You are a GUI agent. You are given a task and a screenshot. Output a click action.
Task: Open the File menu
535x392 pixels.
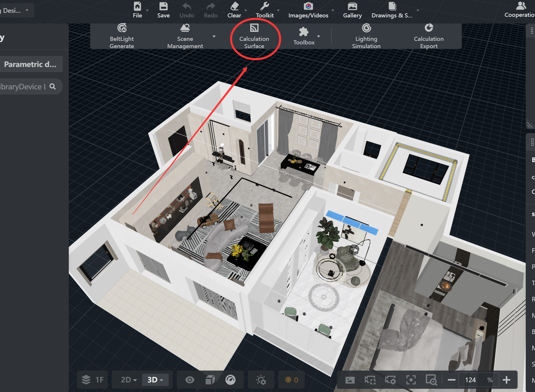pos(137,10)
